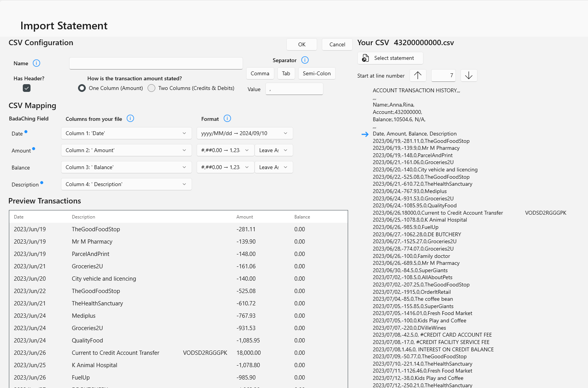
Task: Click the '43200000000.csv' file name
Action: [x=424, y=42]
